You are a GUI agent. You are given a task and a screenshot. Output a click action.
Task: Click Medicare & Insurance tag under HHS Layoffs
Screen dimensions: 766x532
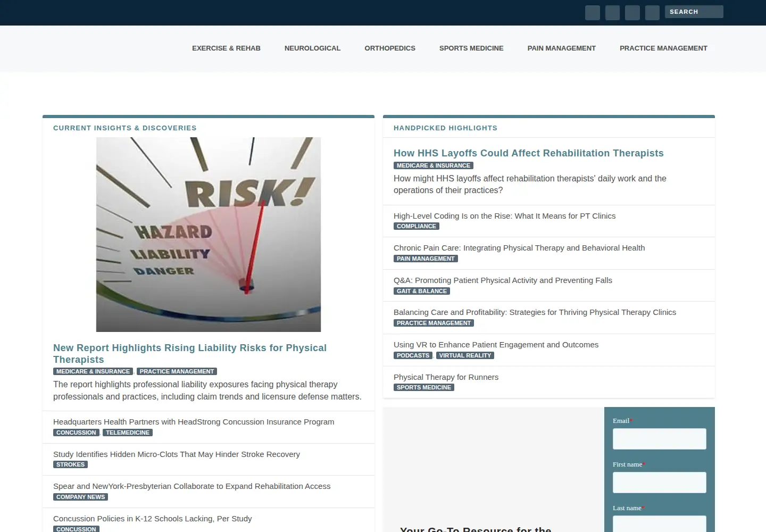434,165
